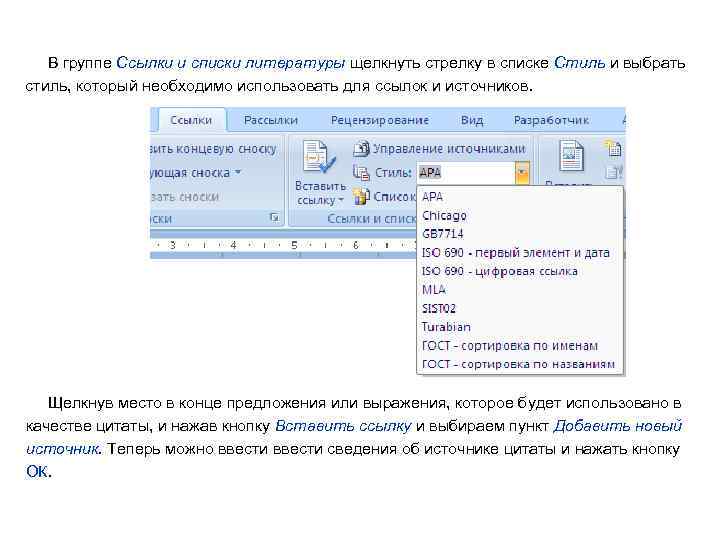The height and width of the screenshot is (540, 720).
Task: Open the Рассылки ribbon tab
Action: coord(270,120)
